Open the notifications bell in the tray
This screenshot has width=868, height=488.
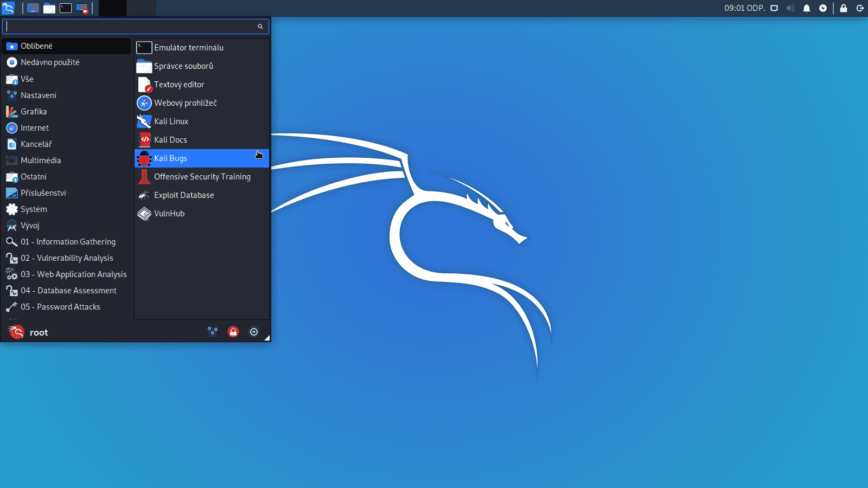(x=807, y=8)
